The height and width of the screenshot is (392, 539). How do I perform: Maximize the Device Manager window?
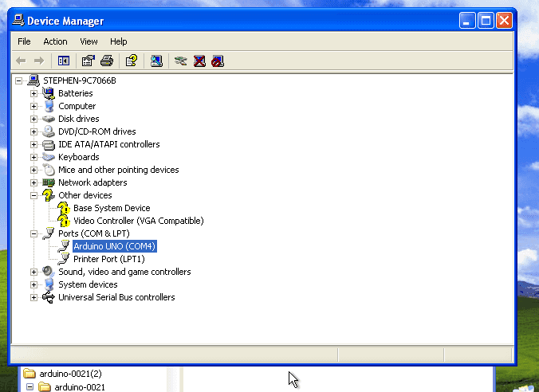click(486, 21)
